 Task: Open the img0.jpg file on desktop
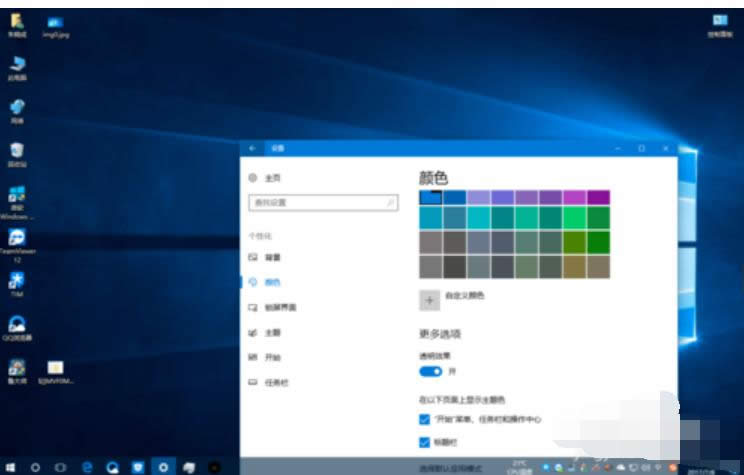click(54, 23)
